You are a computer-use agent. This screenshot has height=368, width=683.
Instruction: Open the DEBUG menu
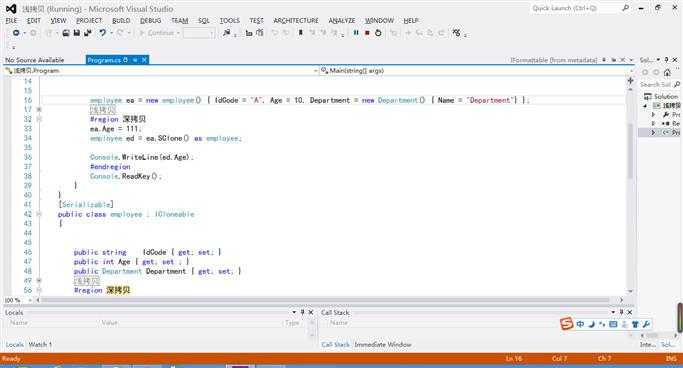[x=150, y=20]
